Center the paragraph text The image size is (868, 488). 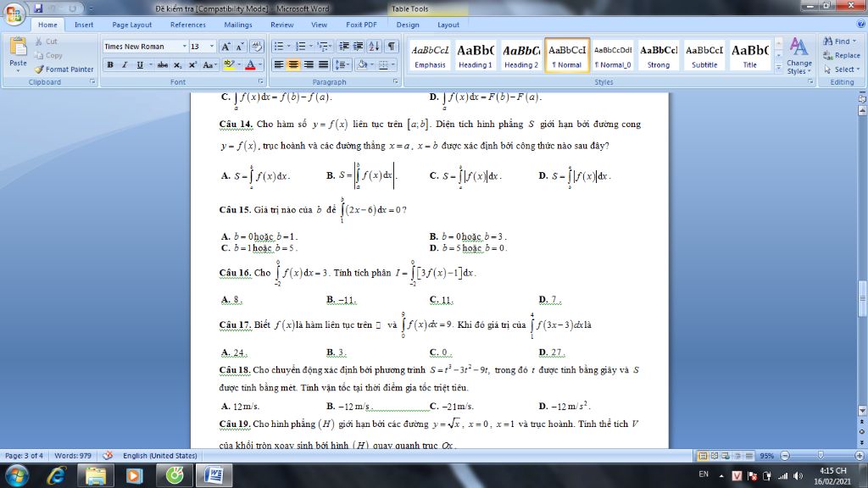(293, 64)
